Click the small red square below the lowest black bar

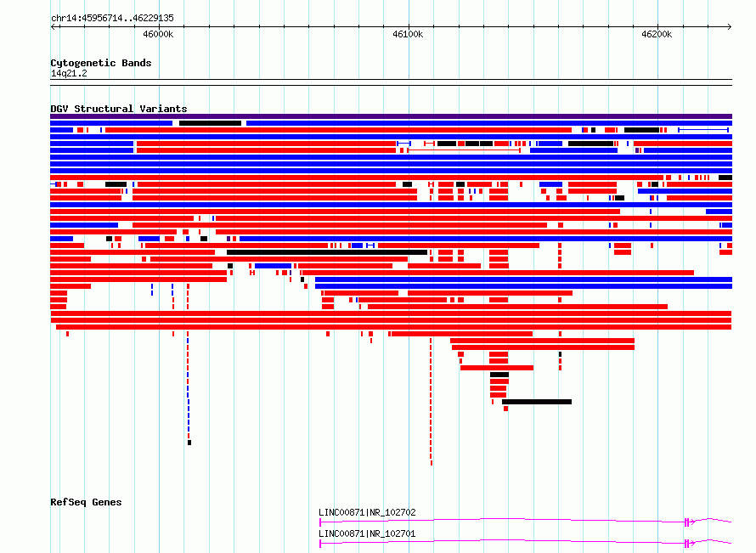pos(505,409)
